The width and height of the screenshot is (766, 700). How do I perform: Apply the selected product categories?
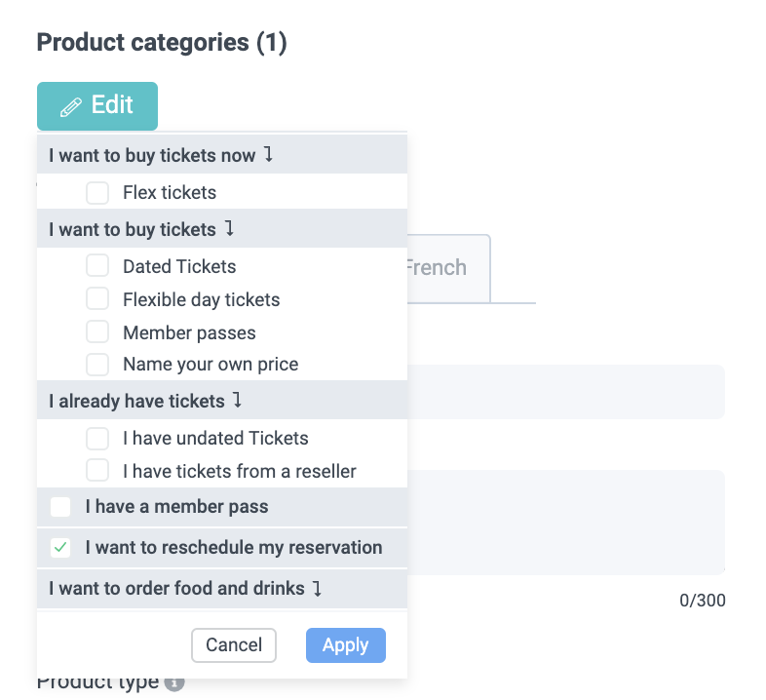pyautogui.click(x=345, y=645)
